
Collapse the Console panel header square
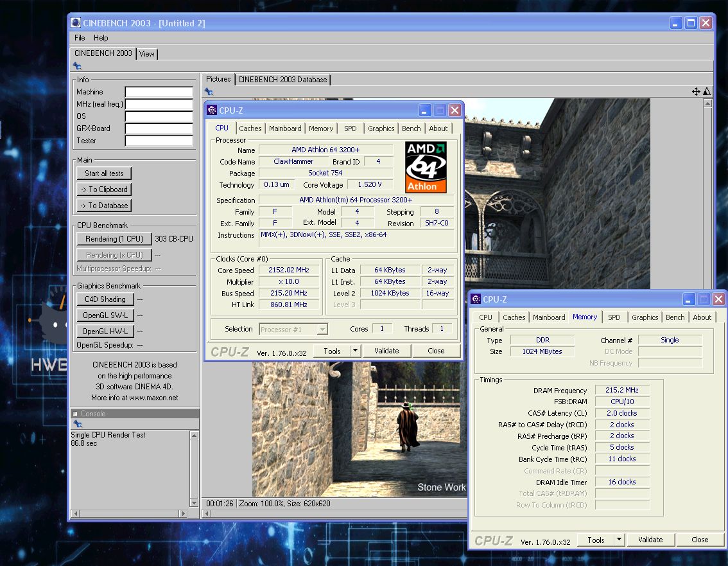click(75, 414)
